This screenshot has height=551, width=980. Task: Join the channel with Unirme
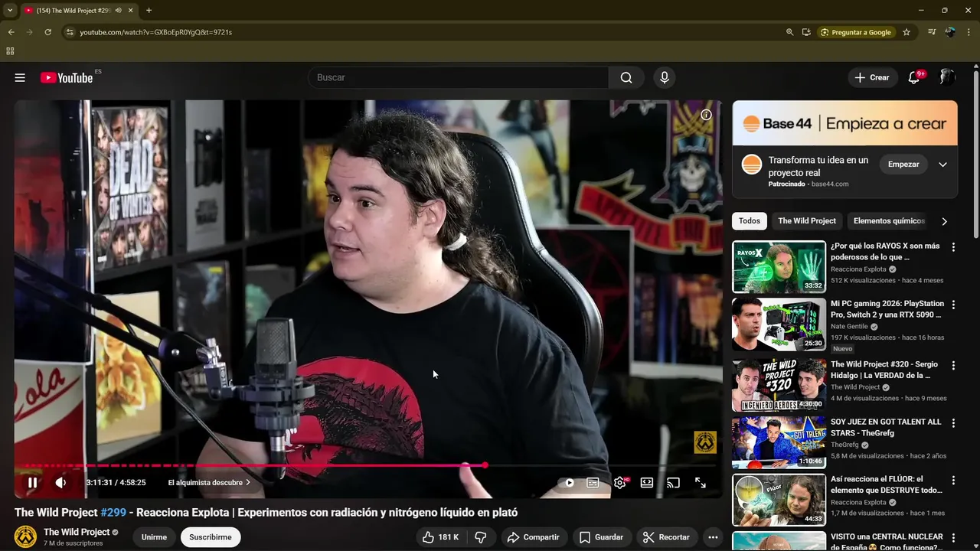154,537
